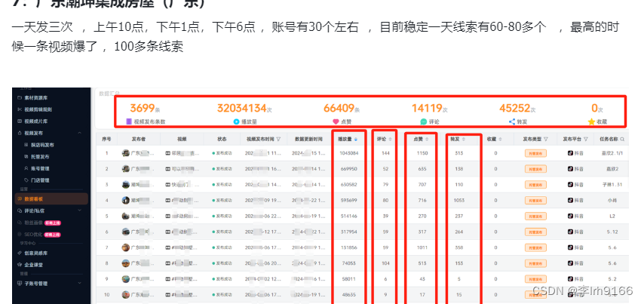Click the play count 1043084

point(348,153)
